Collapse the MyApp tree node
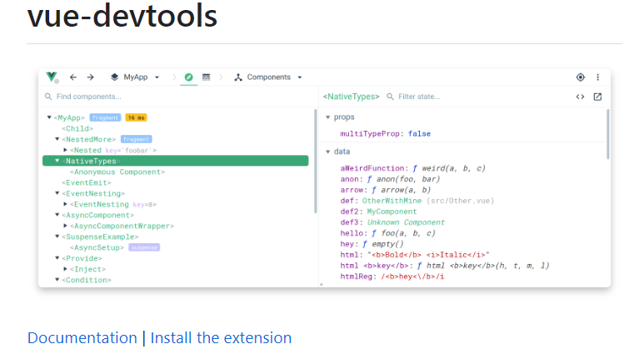The height and width of the screenshot is (359, 644). pos(49,117)
